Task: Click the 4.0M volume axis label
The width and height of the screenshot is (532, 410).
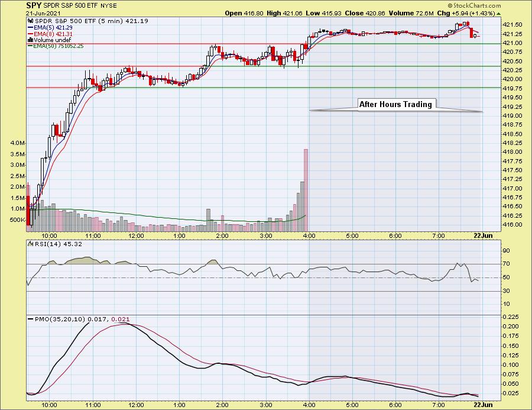Action: (17, 143)
